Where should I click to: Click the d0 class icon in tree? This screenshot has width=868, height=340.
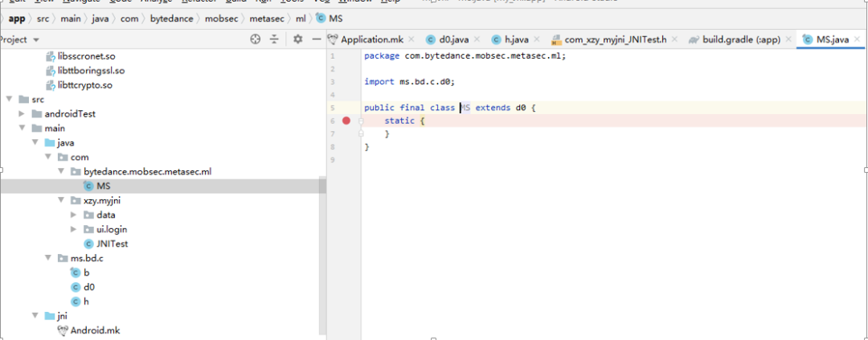[x=76, y=287]
